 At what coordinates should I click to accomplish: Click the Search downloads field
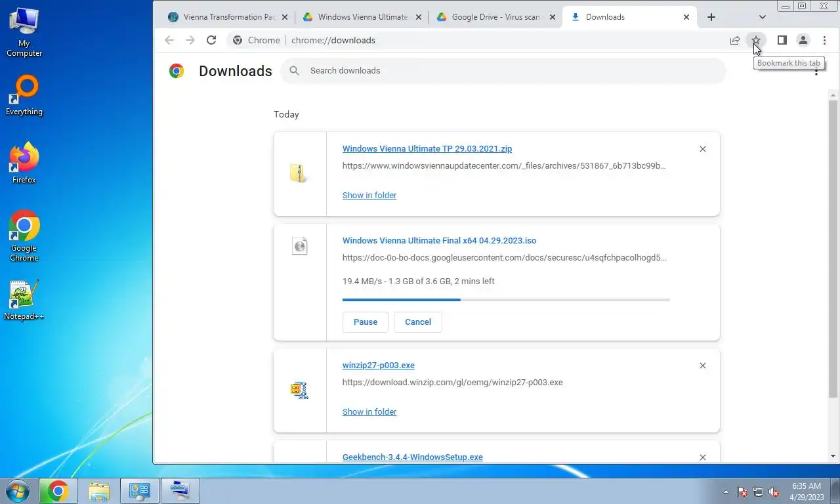tap(503, 70)
